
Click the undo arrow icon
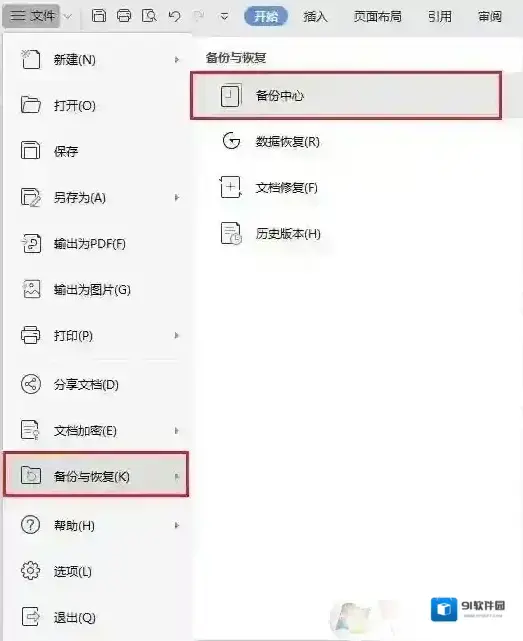click(175, 16)
